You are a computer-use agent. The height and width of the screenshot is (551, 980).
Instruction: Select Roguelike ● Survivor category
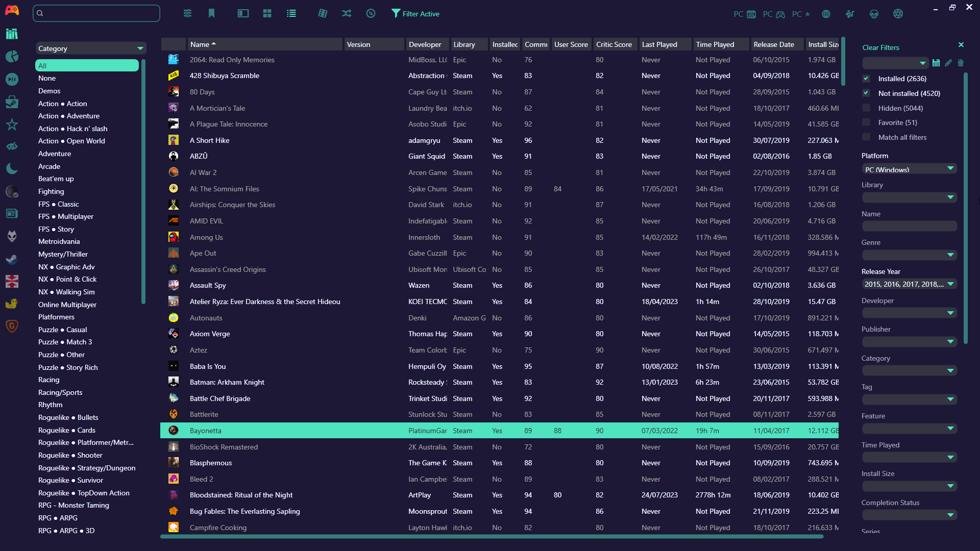pyautogui.click(x=70, y=480)
